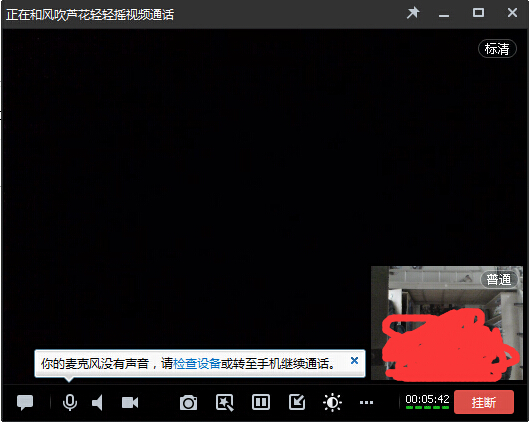Open the video effects sparkle icon

point(225,403)
